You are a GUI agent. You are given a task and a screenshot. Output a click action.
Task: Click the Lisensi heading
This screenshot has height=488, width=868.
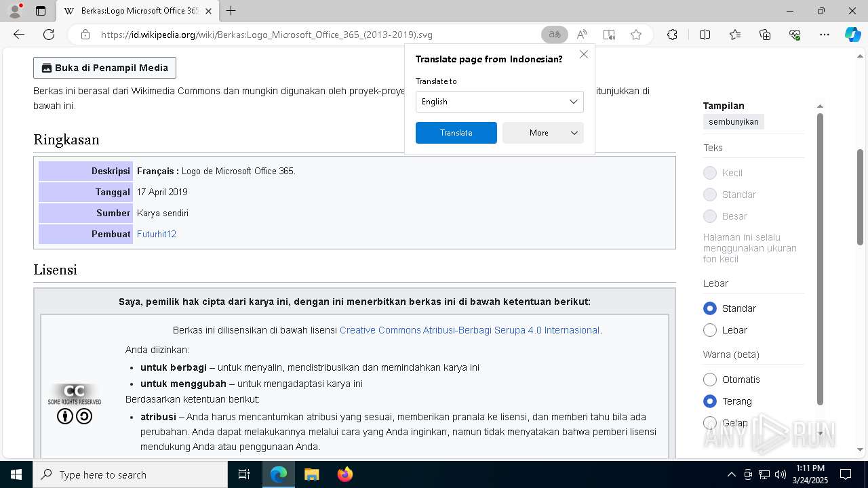pos(55,270)
